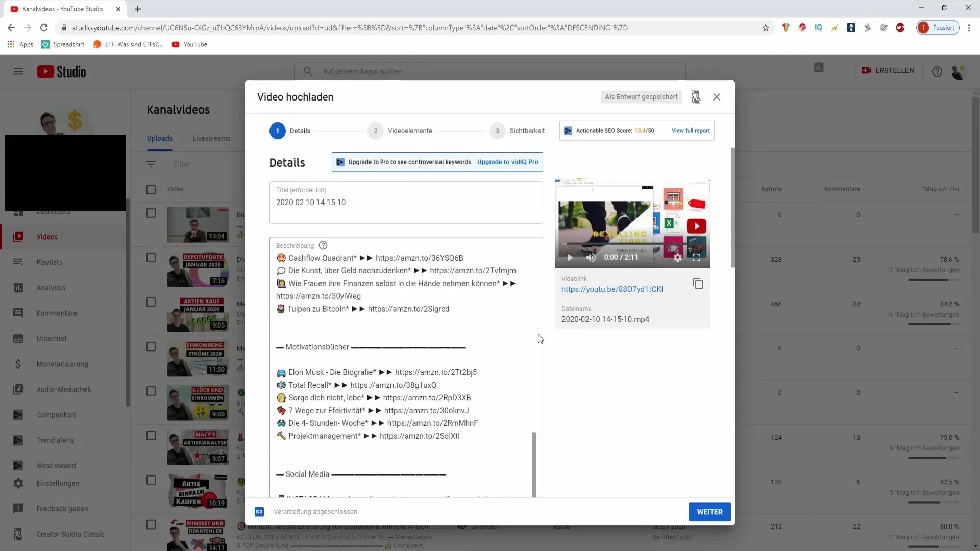Close the Video hochladen dialog
The image size is (980, 551).
tap(717, 97)
